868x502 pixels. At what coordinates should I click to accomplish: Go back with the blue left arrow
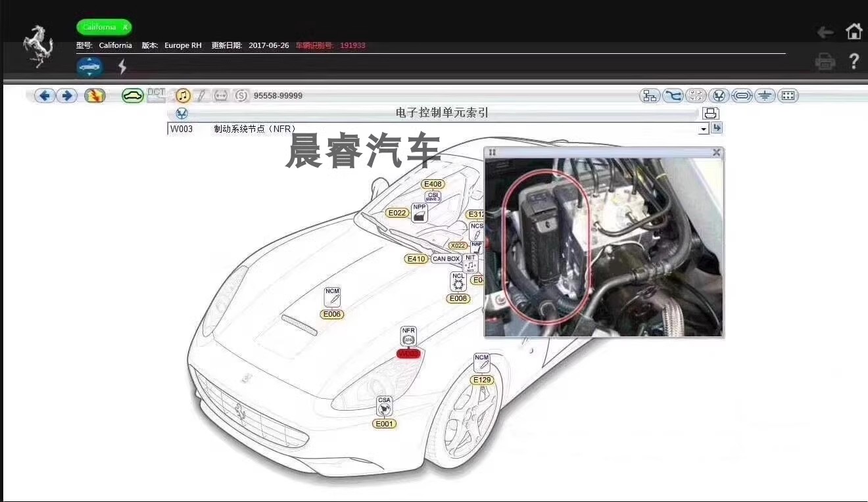click(45, 96)
